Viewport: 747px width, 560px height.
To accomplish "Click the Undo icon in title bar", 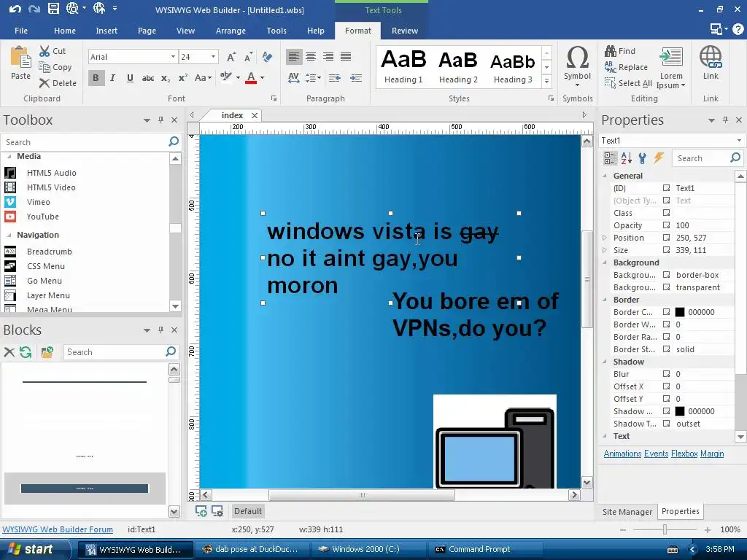I will (x=15, y=9).
